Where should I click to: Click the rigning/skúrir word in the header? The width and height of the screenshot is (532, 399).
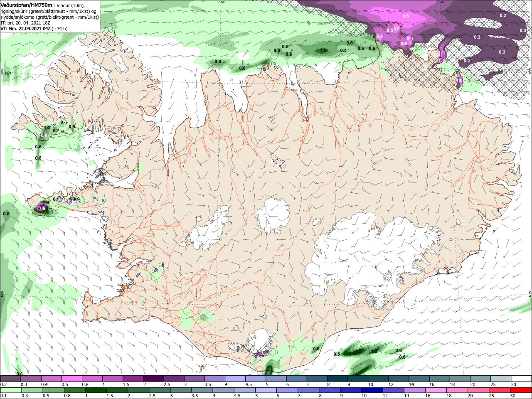[14, 11]
